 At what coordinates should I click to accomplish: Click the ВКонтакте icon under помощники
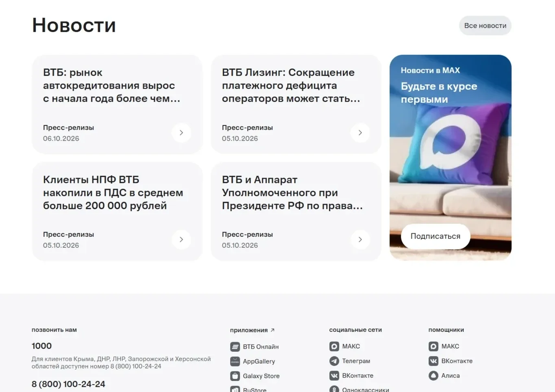433,361
